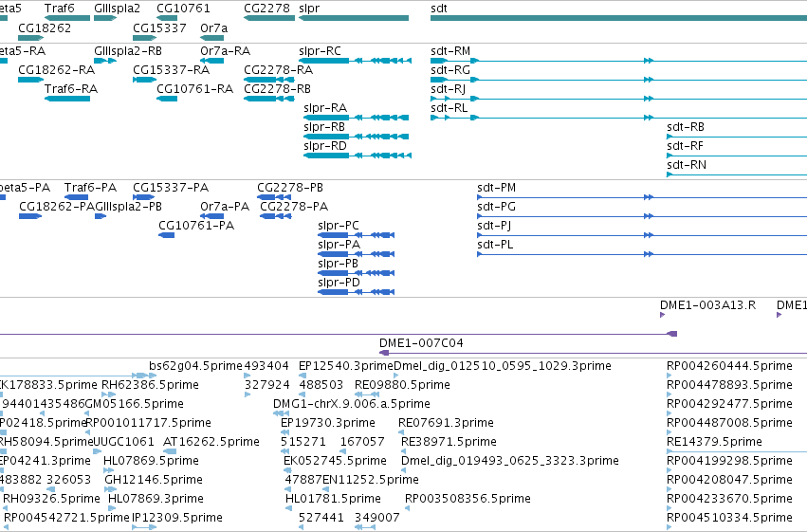
Task: Select transcript CG15337-RA
Action: click(172, 70)
